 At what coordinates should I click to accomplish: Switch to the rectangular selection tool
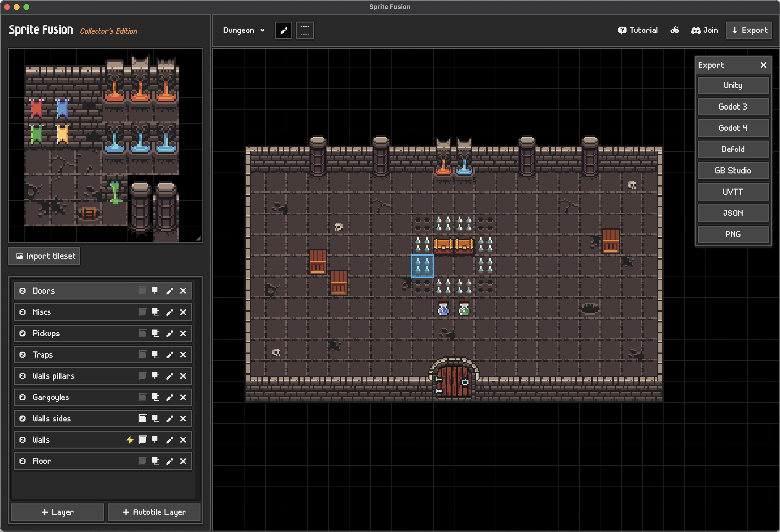[305, 30]
